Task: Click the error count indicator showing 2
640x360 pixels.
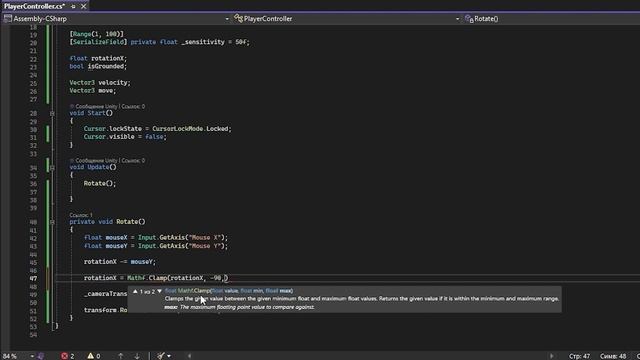Action: pos(68,356)
